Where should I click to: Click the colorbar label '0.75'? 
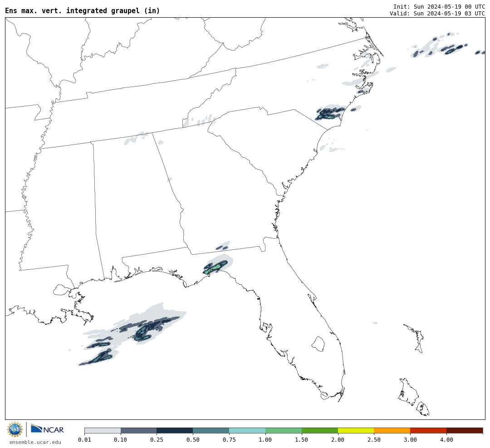click(230, 439)
